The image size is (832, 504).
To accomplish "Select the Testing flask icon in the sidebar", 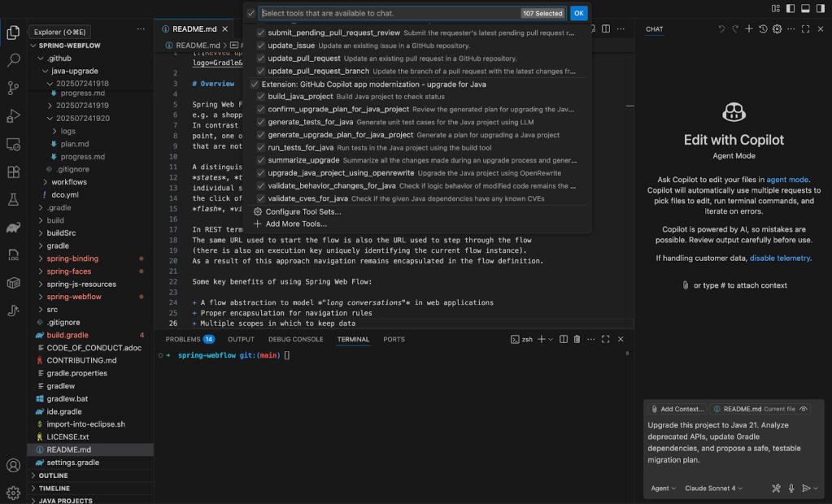I will (x=12, y=199).
